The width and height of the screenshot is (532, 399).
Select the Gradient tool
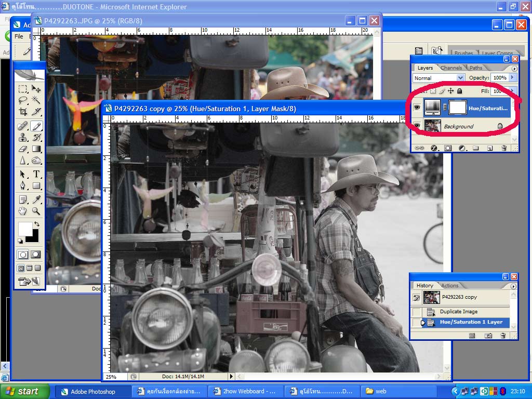coord(36,149)
